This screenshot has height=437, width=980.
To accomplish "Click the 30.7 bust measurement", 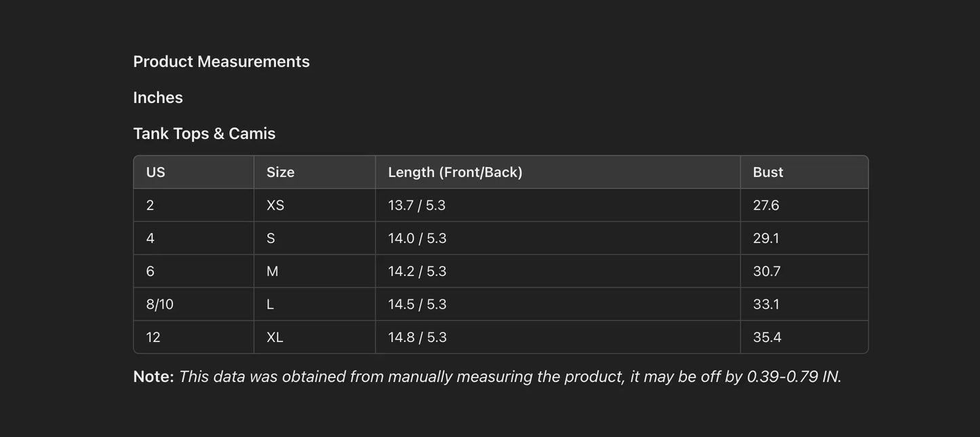I will pos(766,271).
